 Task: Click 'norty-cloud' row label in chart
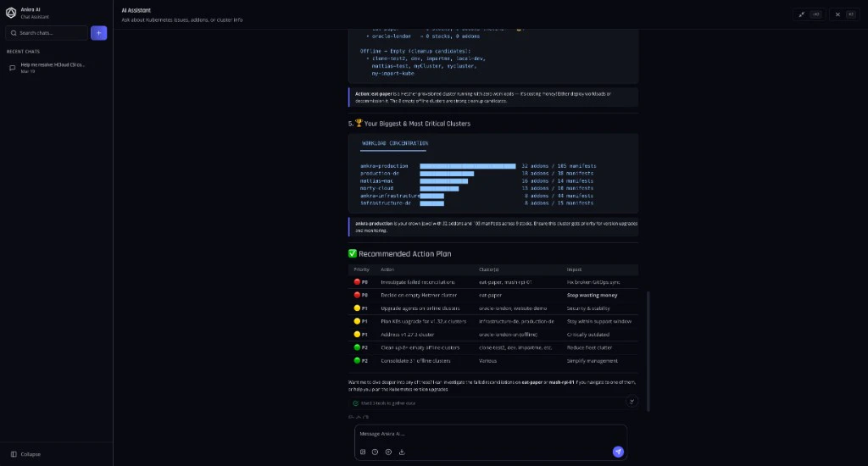click(376, 188)
